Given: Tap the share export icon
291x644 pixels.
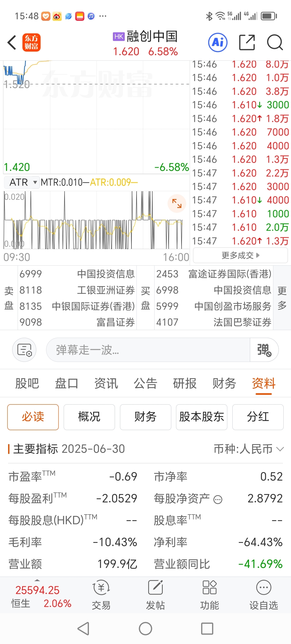Looking at the screenshot, I should (247, 43).
